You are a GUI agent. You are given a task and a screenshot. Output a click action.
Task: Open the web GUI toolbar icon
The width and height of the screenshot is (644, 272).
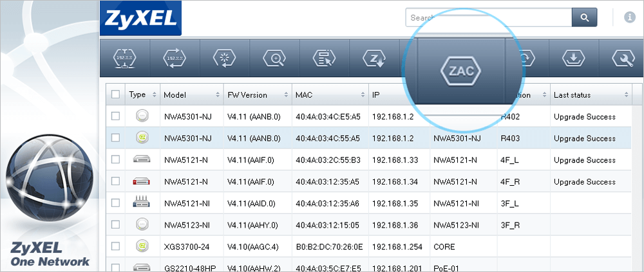tap(325, 59)
